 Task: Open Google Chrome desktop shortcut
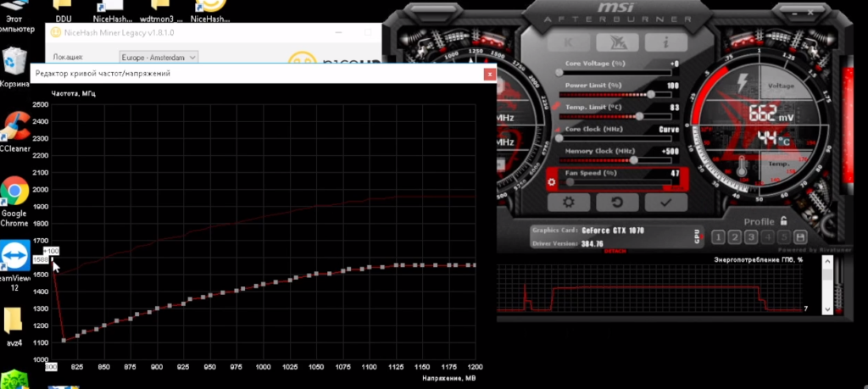coord(14,192)
